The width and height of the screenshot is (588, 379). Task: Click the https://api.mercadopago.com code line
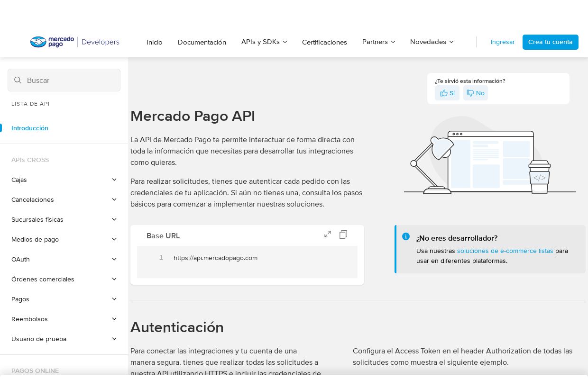coord(215,258)
